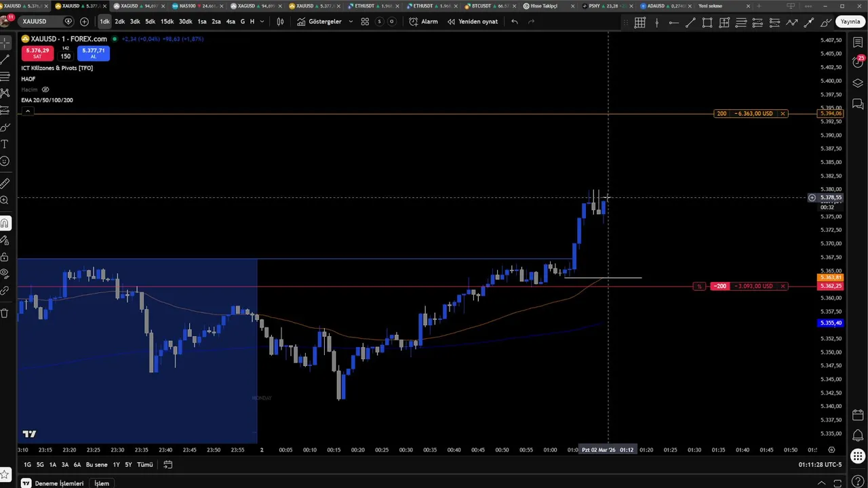Switch to the XAGUSD browser tab (third tab)
The image size is (868, 488).
coord(138,6)
